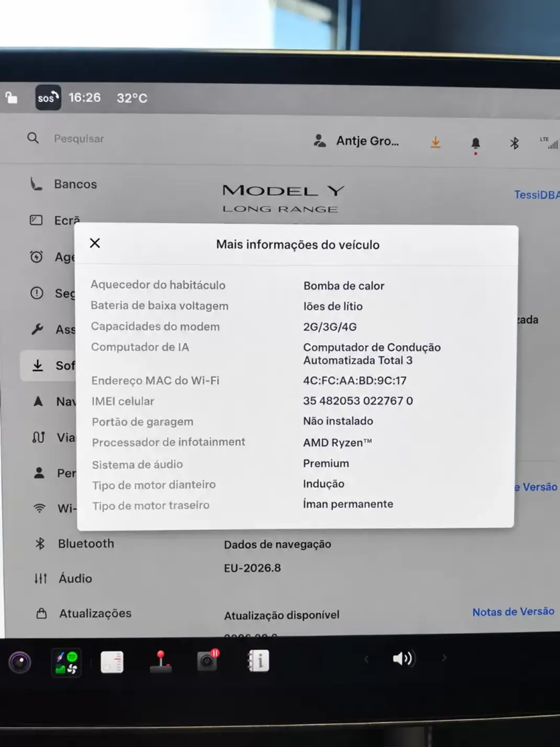Viewport: 560px width, 747px height.
Task: Tap the Computador de Condução Automatizada value
Action: pos(372,354)
